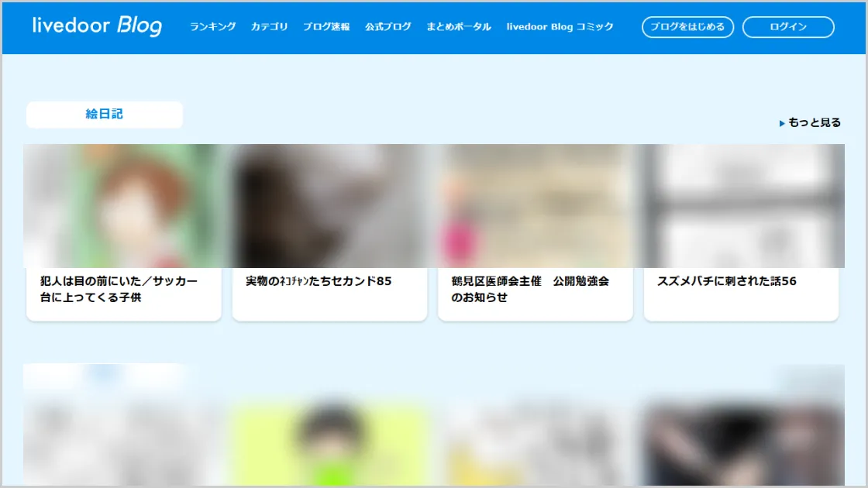Viewport: 868px width, 488px height.
Task: Visit まとめポータル from the navigation
Action: tap(457, 26)
